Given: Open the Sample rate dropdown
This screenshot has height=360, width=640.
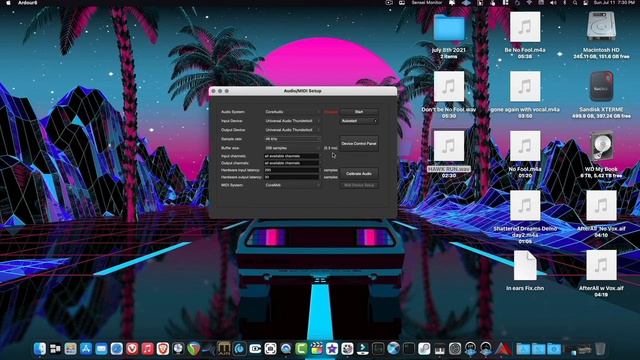Looking at the screenshot, I should [292, 139].
